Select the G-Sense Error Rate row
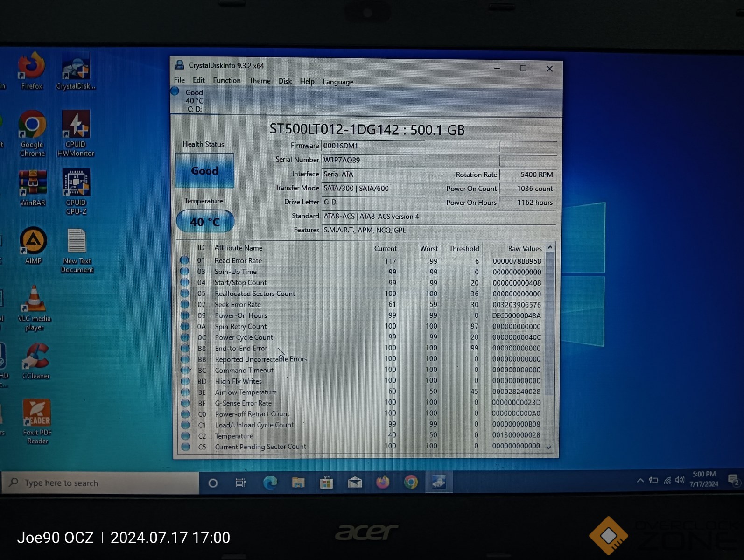 (361, 403)
